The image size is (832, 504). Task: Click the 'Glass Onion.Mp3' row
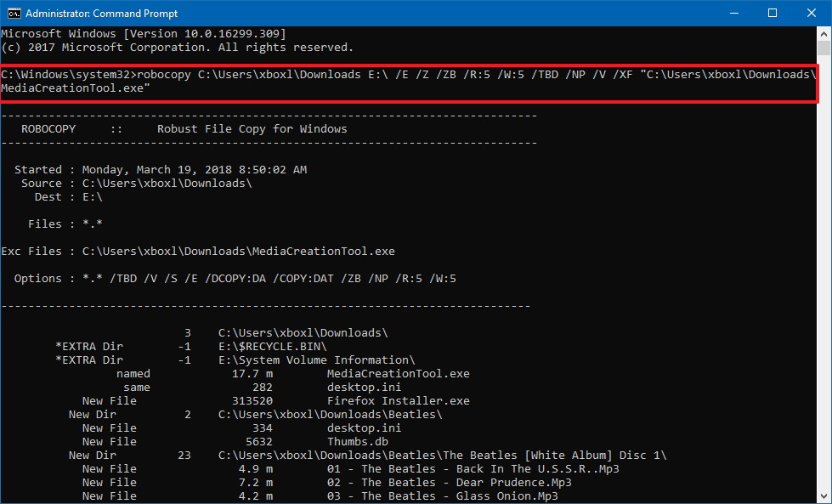pos(320,496)
